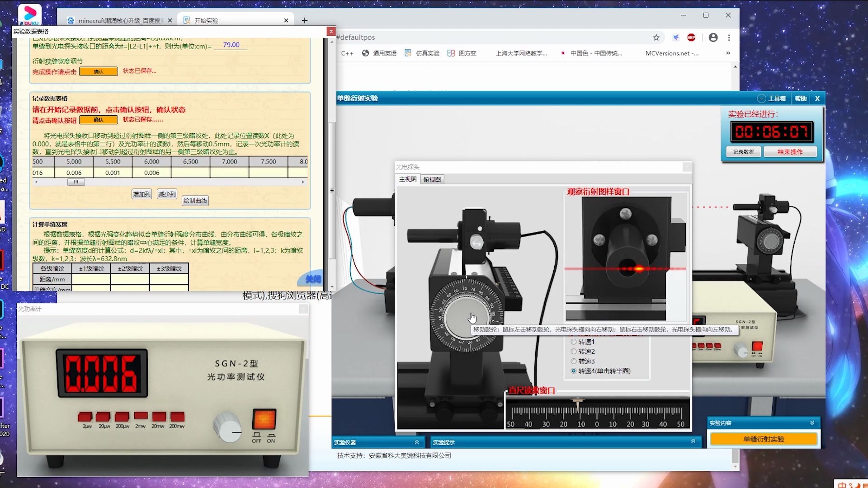Switch to 俯视图 tab in 光电探头
Screen dimensions: 868x488
pos(432,179)
